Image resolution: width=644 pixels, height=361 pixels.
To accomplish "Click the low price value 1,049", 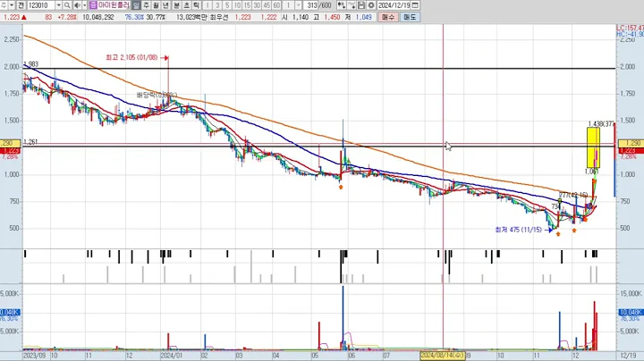I will 363,17.
